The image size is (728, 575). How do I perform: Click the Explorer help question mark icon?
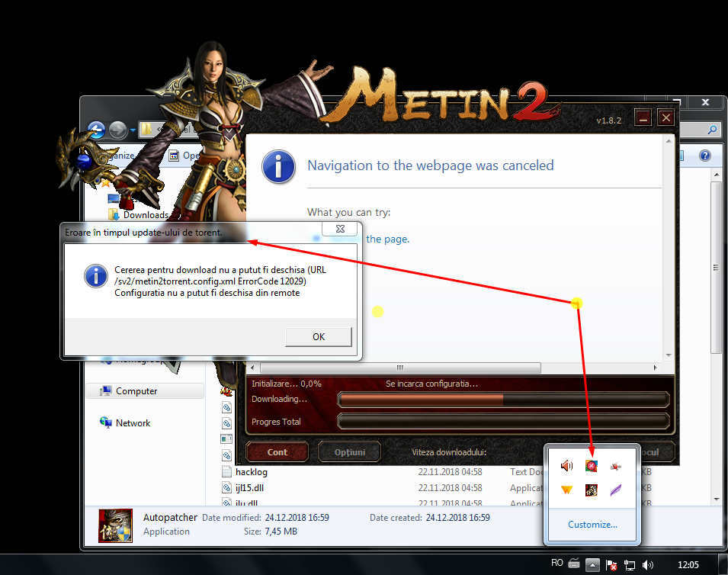pyautogui.click(x=705, y=156)
